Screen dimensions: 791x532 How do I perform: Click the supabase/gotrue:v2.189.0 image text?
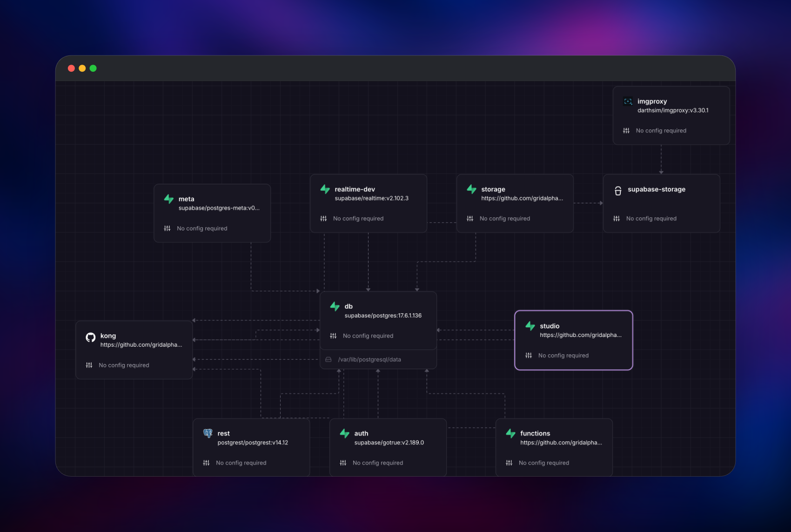(x=389, y=443)
